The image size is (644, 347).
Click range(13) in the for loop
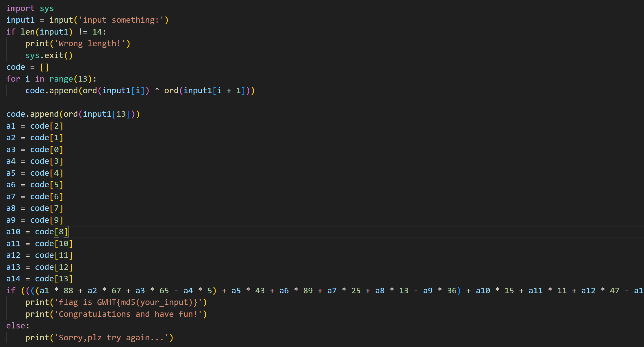pyautogui.click(x=71, y=79)
